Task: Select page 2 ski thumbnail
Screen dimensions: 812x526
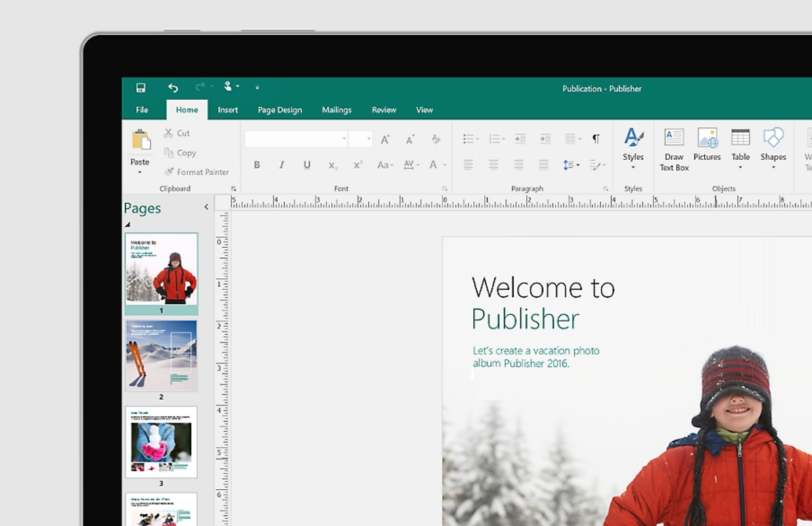Action: [x=161, y=356]
